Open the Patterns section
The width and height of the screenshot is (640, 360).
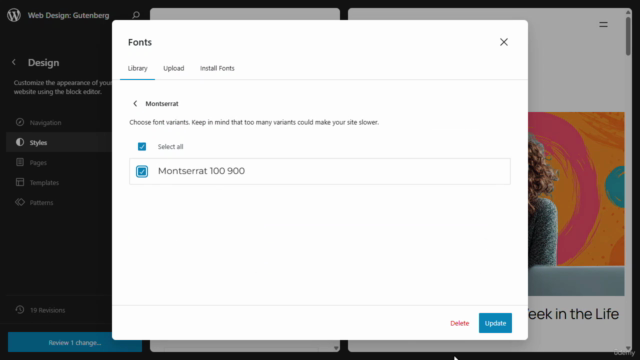click(59, 202)
